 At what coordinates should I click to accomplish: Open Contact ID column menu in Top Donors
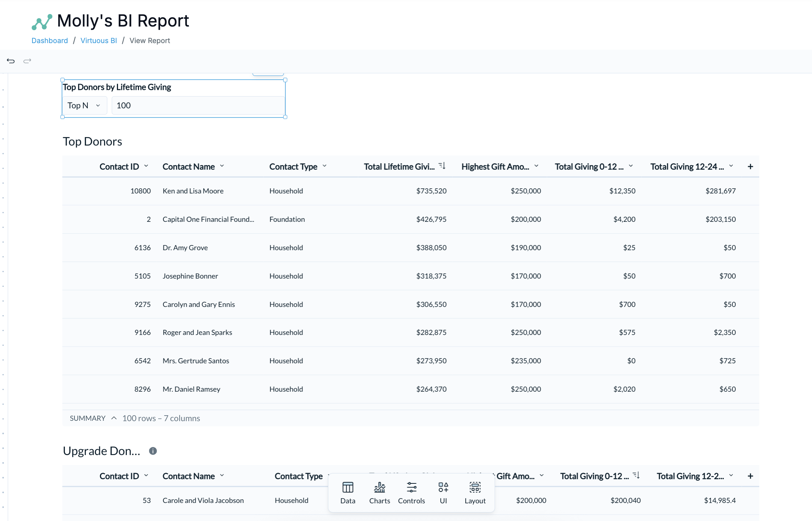(x=146, y=166)
